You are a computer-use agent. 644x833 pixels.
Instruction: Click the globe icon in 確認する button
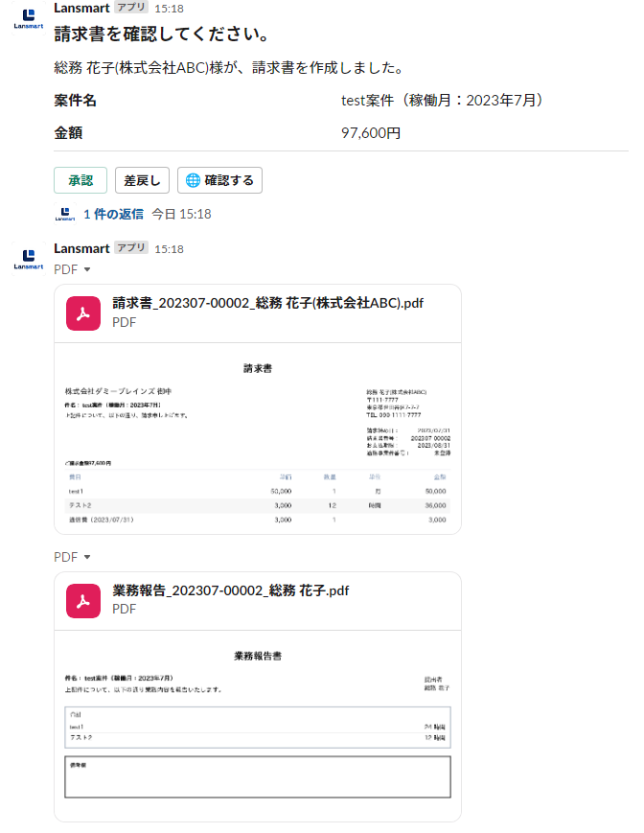click(x=193, y=180)
